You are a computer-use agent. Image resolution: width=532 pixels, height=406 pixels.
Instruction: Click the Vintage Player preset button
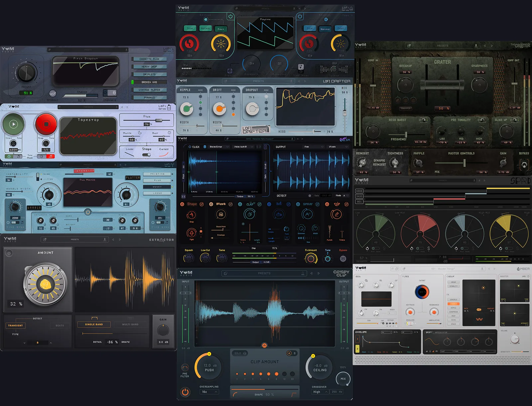pyautogui.click(x=149, y=90)
